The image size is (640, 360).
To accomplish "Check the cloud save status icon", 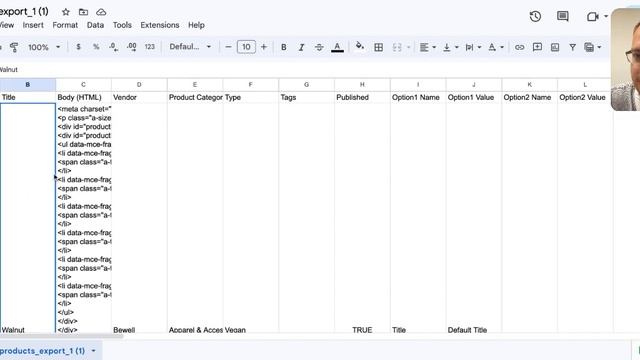I will point(101,12).
